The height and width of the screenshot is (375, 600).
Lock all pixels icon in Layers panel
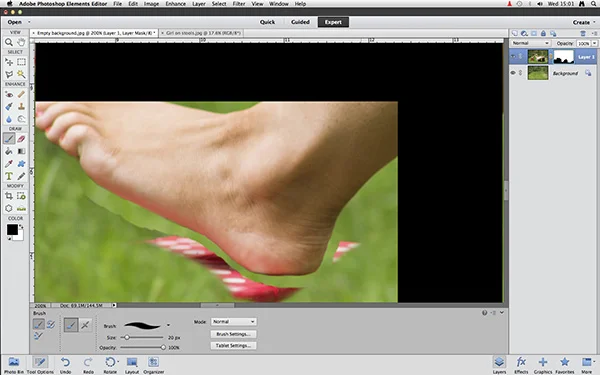point(543,34)
